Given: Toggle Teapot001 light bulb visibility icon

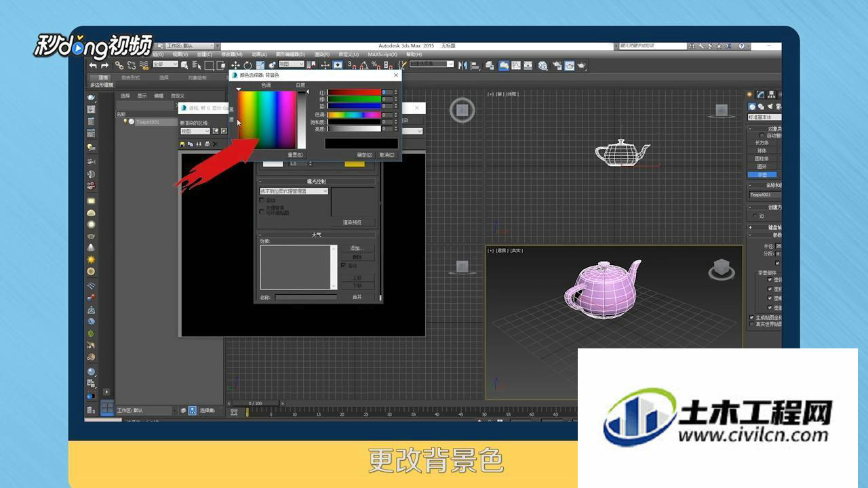Looking at the screenshot, I should click(x=125, y=122).
